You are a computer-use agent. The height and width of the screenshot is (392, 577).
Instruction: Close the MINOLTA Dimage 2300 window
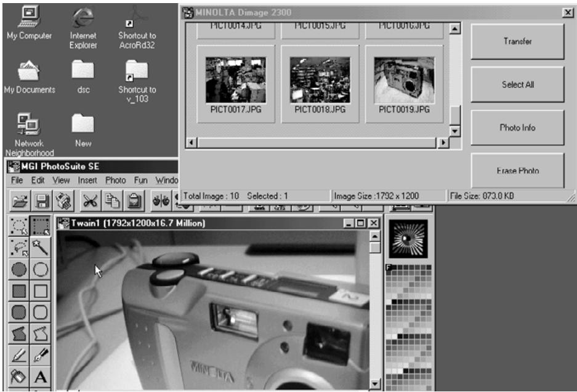[568, 12]
